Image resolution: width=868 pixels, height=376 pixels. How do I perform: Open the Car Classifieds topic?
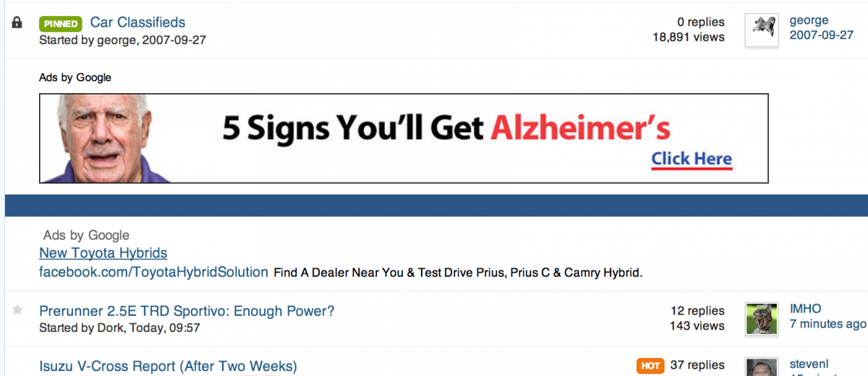coord(137,22)
